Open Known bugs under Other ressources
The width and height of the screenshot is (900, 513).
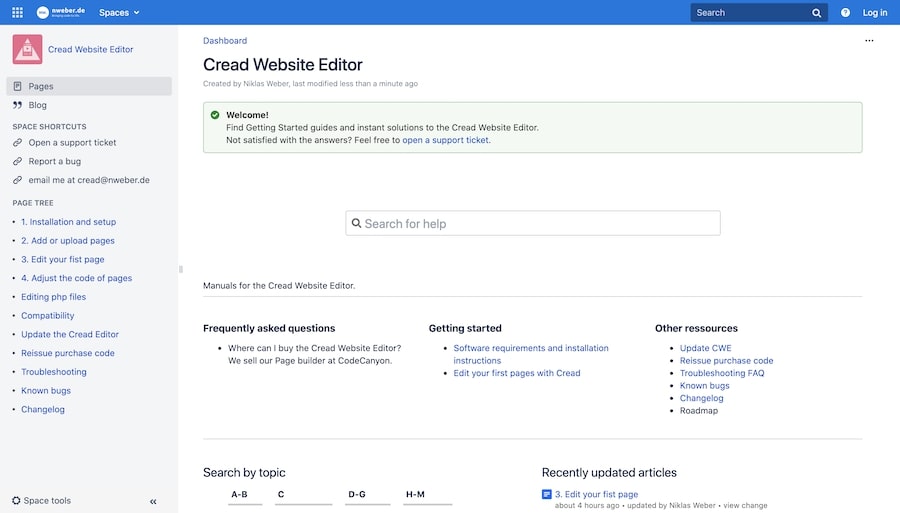(704, 386)
